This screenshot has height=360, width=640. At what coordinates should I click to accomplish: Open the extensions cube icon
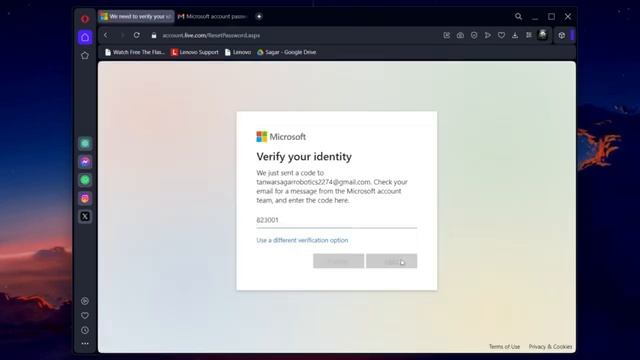coord(562,36)
